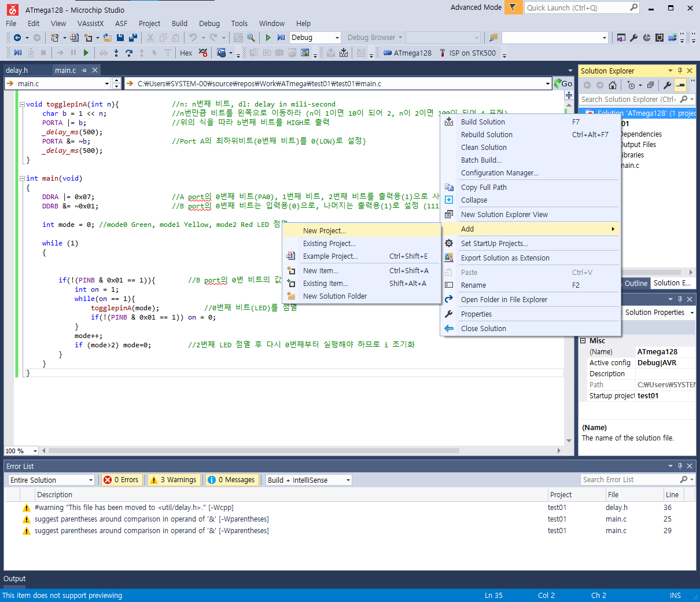
Task: Click Open Folder in File Explorer
Action: point(504,300)
